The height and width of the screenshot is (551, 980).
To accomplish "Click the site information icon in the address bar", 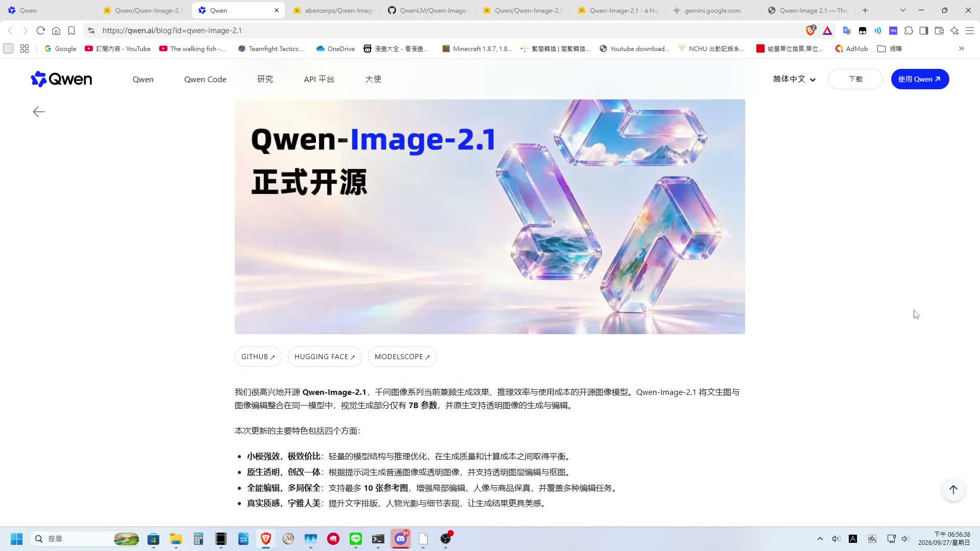I will click(x=91, y=31).
